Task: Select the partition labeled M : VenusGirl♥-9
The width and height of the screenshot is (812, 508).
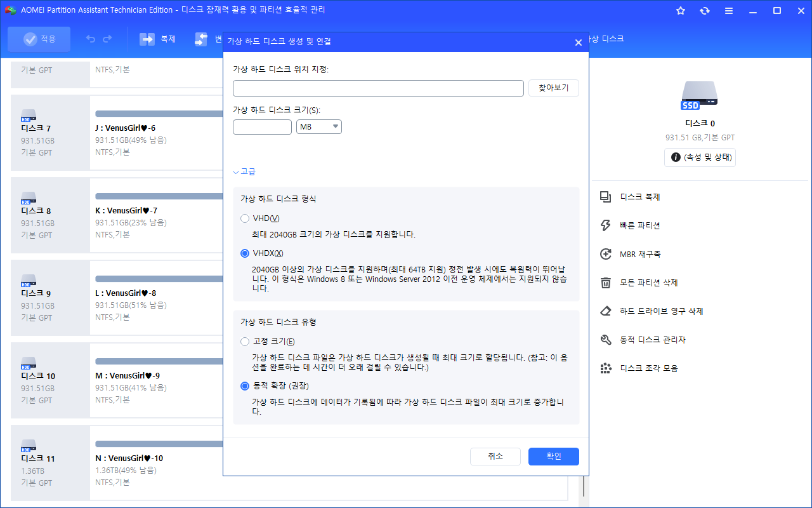Action: pos(128,376)
